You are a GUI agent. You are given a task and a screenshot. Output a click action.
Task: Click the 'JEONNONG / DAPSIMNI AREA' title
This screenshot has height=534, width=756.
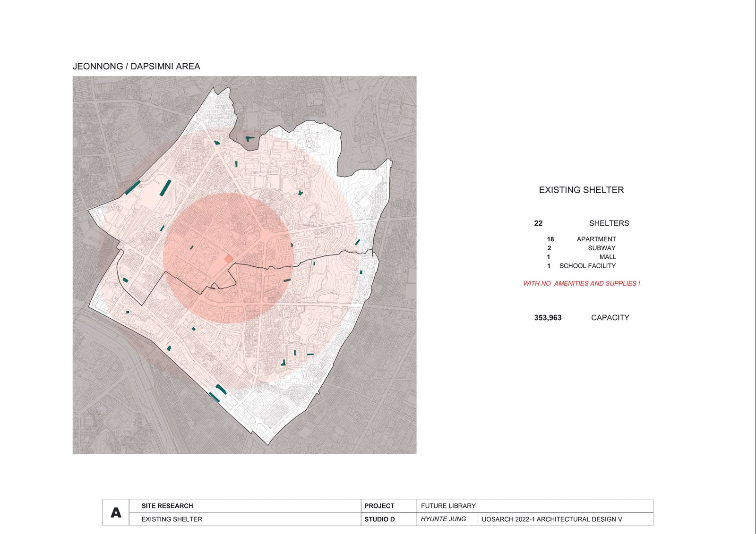[137, 67]
